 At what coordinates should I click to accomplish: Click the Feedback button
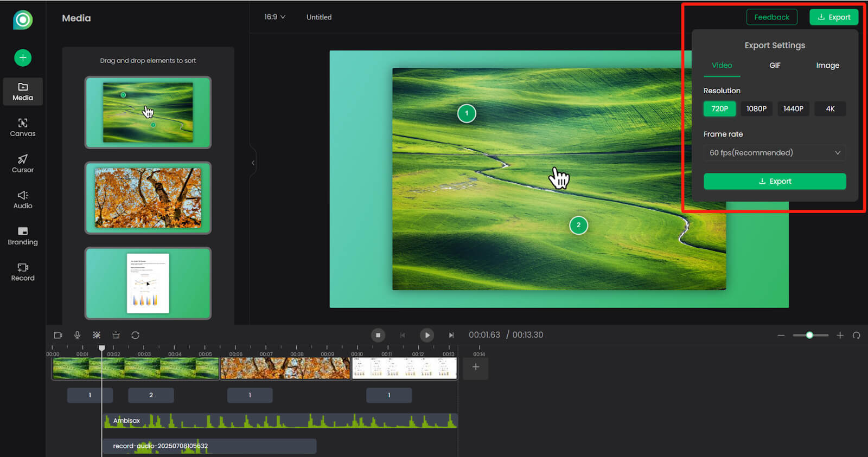point(771,17)
